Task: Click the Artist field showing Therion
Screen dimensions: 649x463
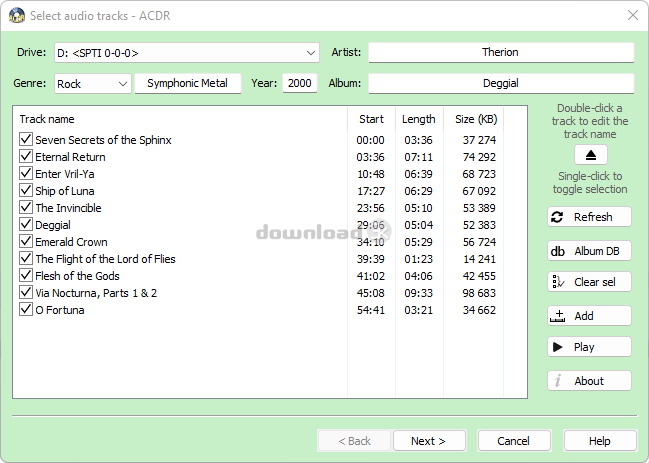Action: pyautogui.click(x=501, y=53)
